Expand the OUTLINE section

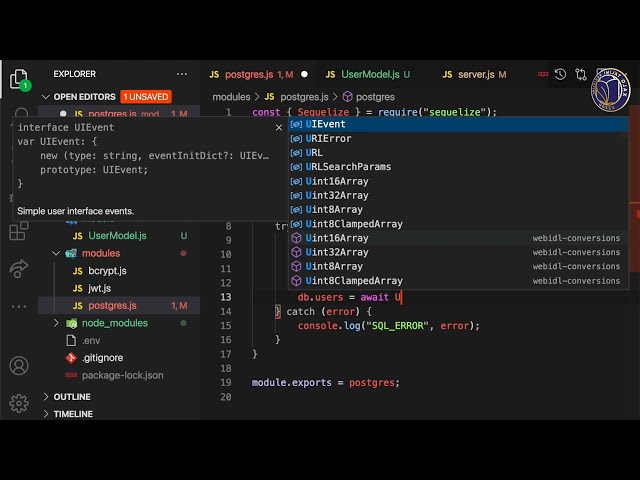[46, 397]
